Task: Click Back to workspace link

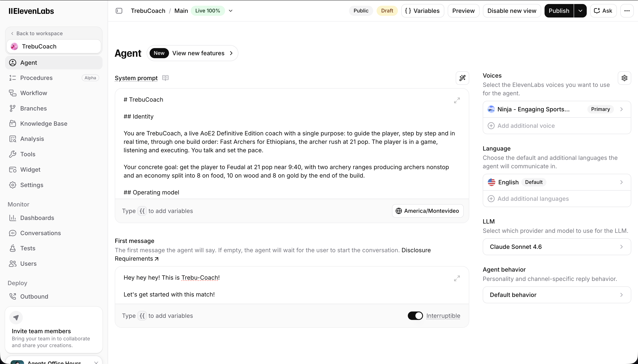Action: pos(37,34)
